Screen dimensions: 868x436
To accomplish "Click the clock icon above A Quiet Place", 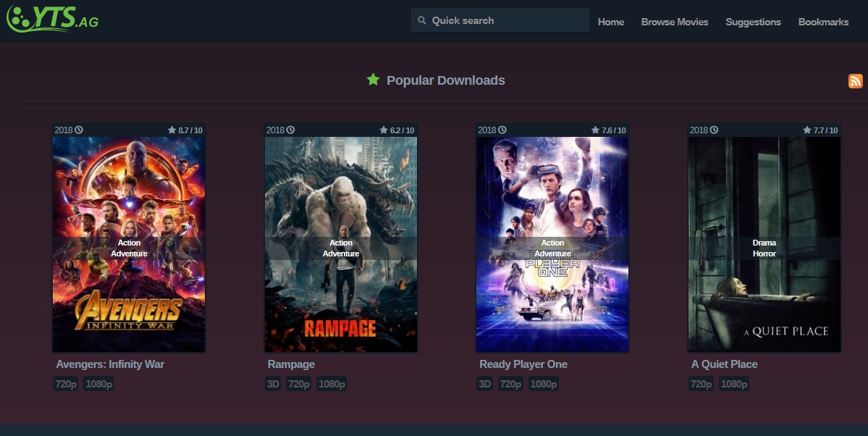I will click(714, 130).
